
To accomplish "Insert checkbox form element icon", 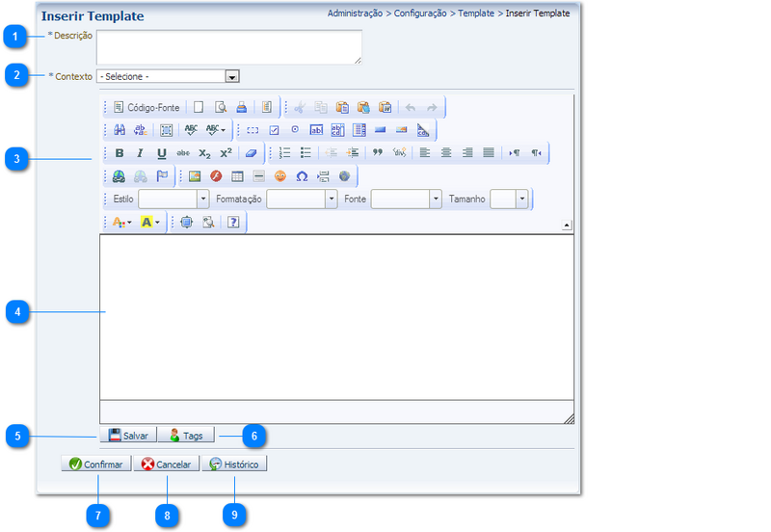I will (274, 130).
